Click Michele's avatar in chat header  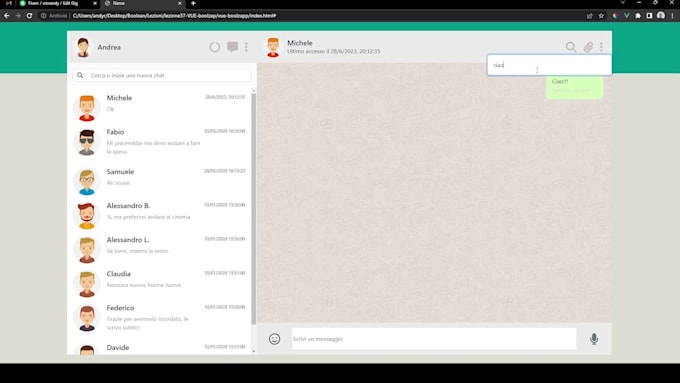click(x=273, y=47)
